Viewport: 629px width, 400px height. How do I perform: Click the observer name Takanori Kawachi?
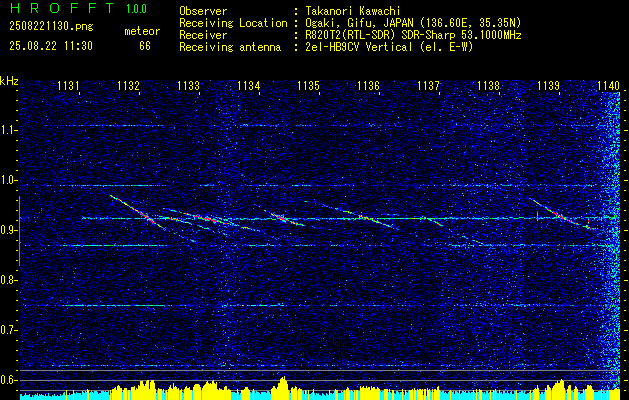[353, 11]
